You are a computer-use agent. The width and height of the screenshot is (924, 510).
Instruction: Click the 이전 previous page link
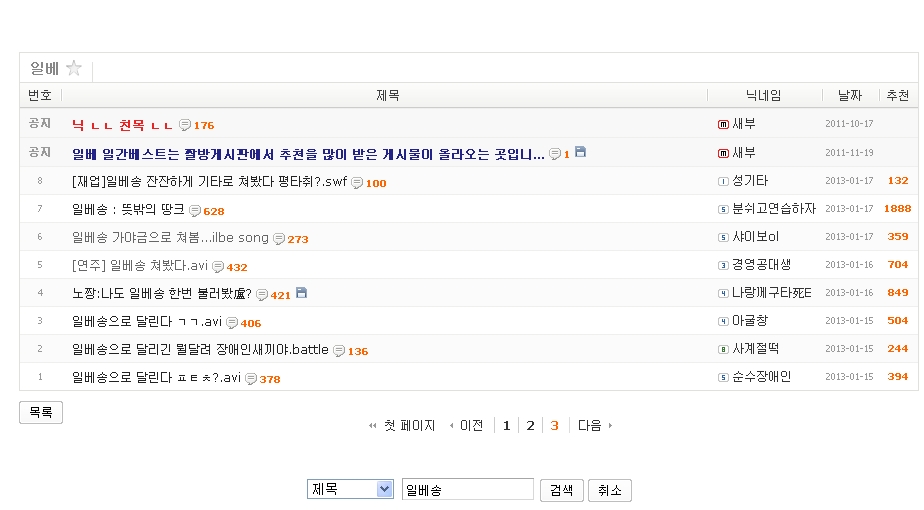466,425
